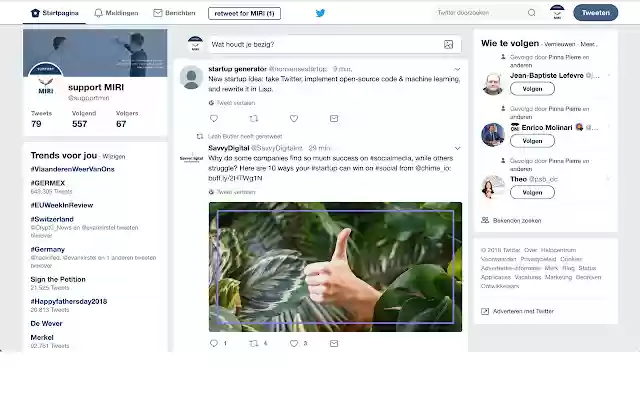Click the Bekenden zoeken people icon
Screen dimensions: 640x400
coord(485,220)
